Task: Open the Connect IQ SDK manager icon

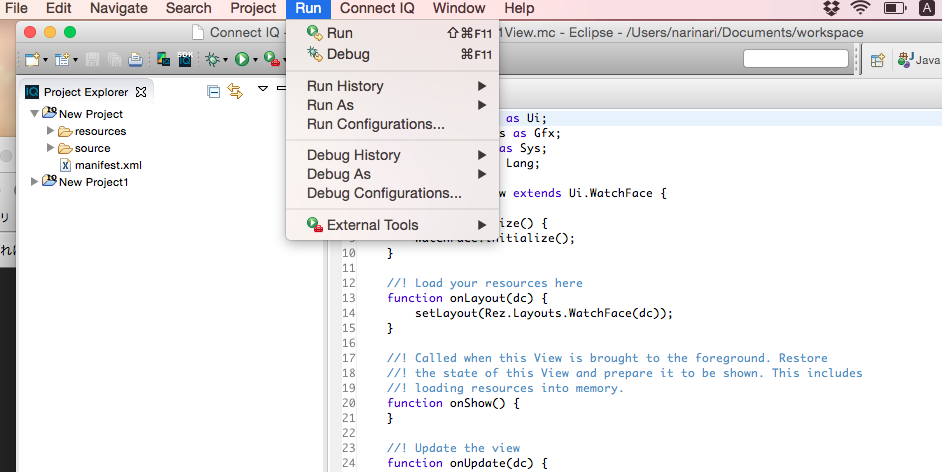Action: pyautogui.click(x=184, y=59)
